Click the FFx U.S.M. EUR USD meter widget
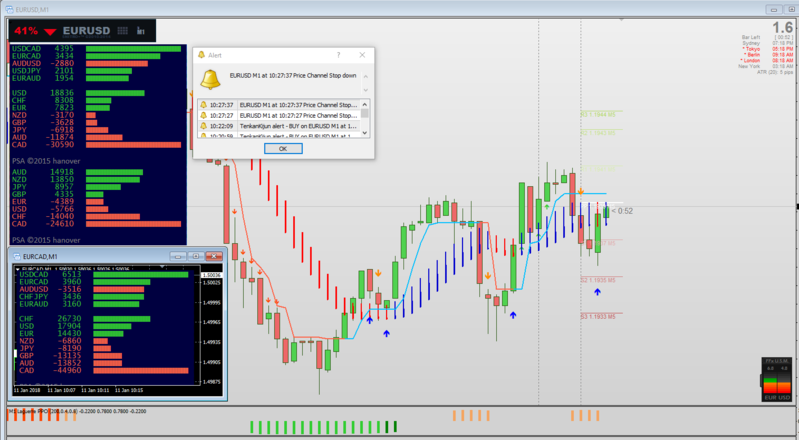 click(x=777, y=379)
